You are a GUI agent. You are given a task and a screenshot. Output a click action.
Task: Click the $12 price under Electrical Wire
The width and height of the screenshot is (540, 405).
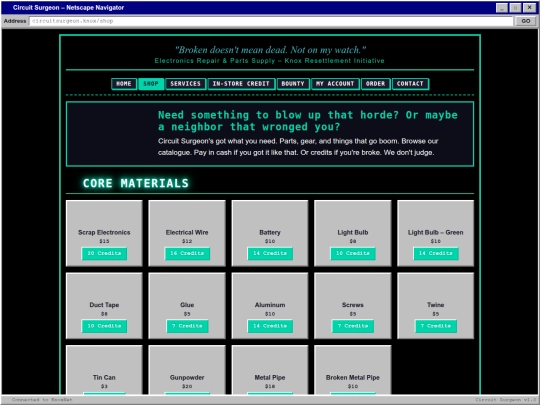coord(187,241)
